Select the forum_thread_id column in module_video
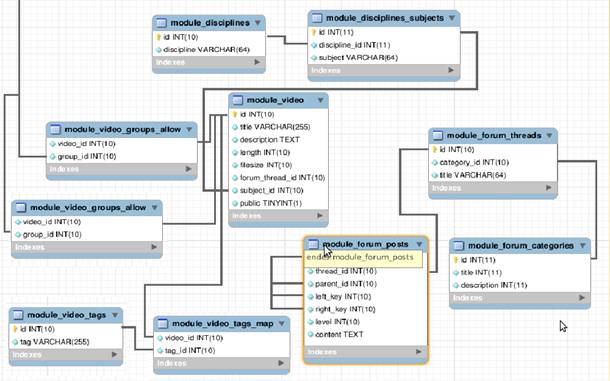The image size is (610, 381). 279,178
